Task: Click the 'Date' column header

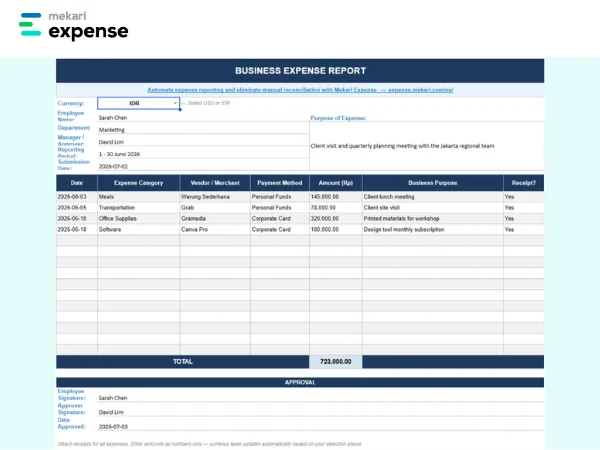Action: [x=77, y=183]
